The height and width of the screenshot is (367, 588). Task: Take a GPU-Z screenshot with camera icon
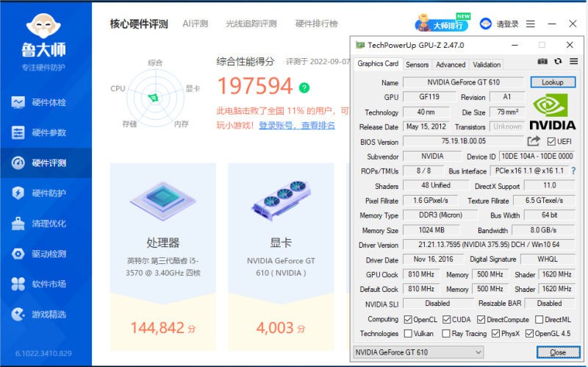pos(542,61)
